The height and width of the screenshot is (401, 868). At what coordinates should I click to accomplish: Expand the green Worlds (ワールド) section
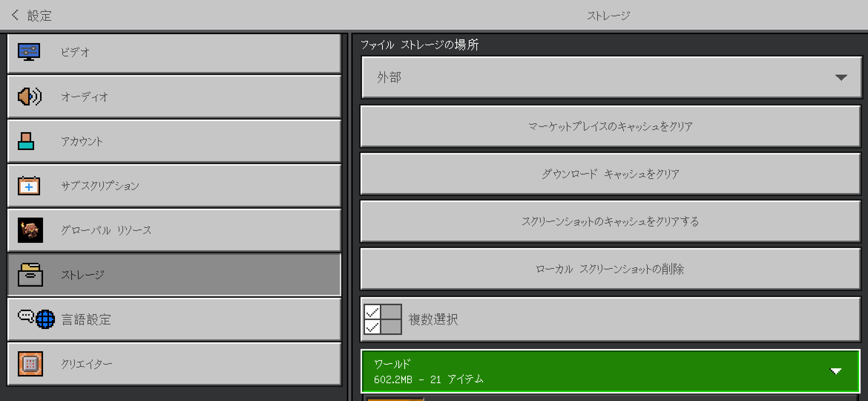610,371
